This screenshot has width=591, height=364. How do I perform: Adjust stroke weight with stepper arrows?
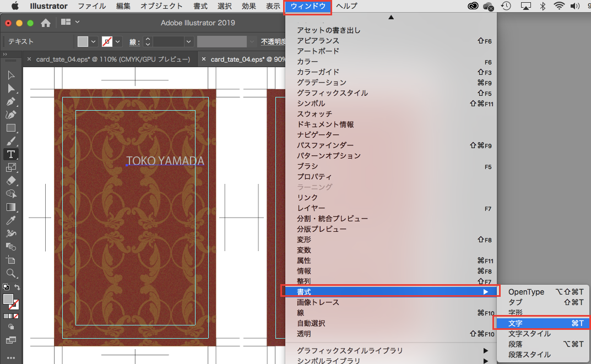(147, 41)
